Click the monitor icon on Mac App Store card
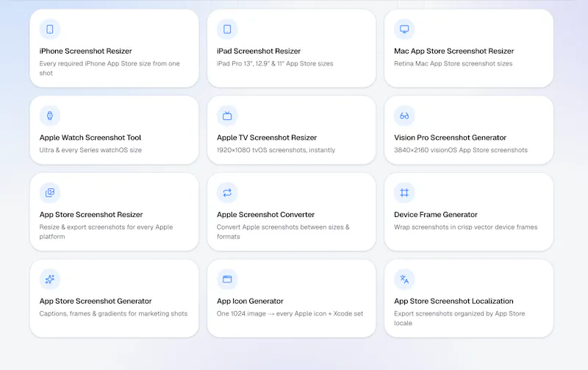 pyautogui.click(x=404, y=29)
